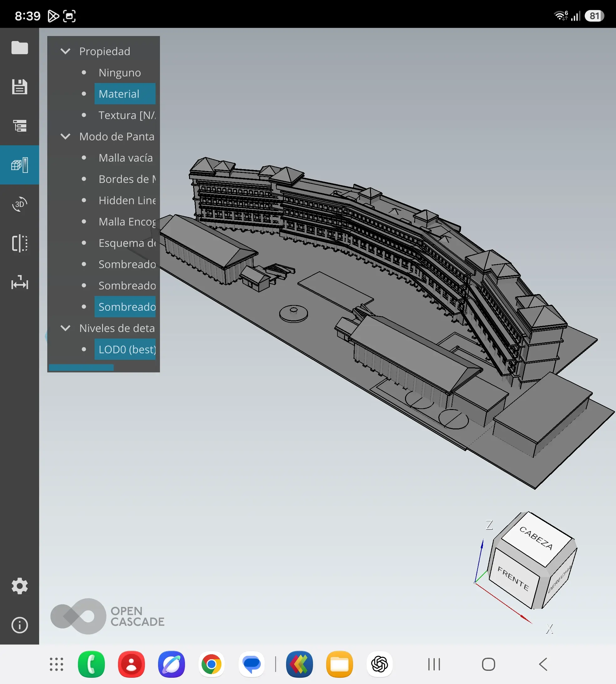Image resolution: width=616 pixels, height=684 pixels.
Task: Open the section clipping plane icon
Action: (x=20, y=243)
